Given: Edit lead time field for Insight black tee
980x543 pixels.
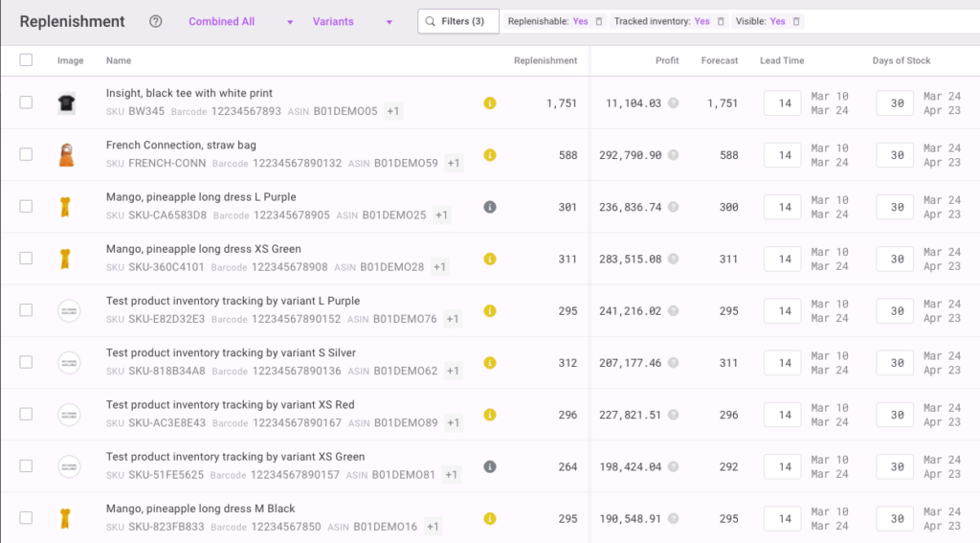Looking at the screenshot, I should pyautogui.click(x=783, y=103).
